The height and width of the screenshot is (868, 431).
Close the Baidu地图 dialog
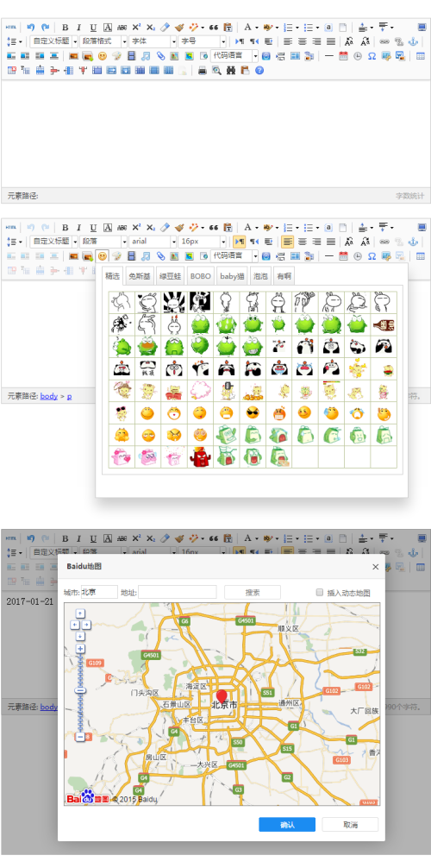(x=376, y=567)
